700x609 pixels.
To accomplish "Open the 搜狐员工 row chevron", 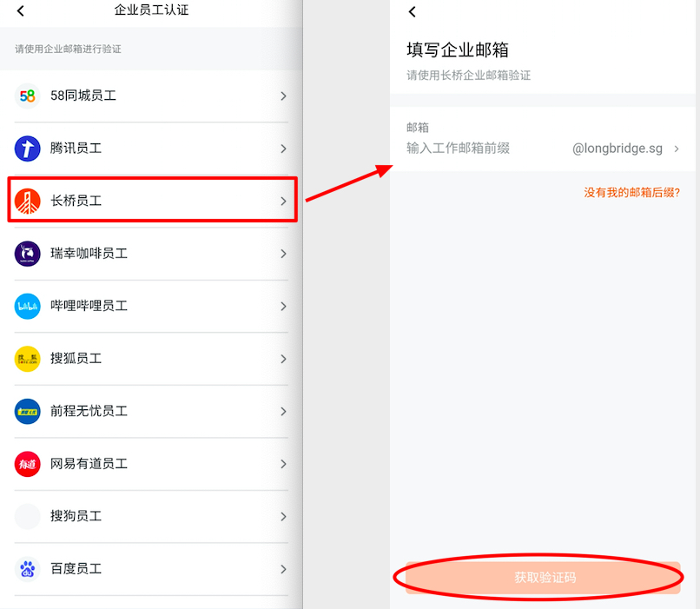I will point(283,359).
